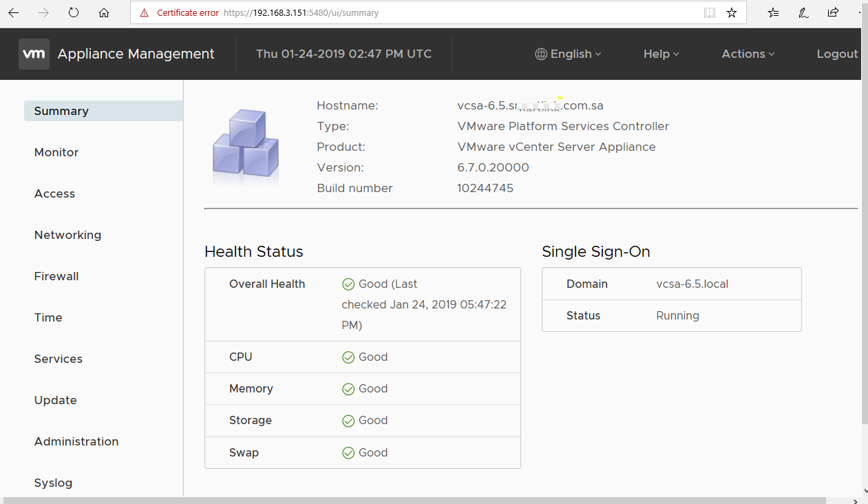
Task: Click the certificate error warning icon
Action: point(144,12)
